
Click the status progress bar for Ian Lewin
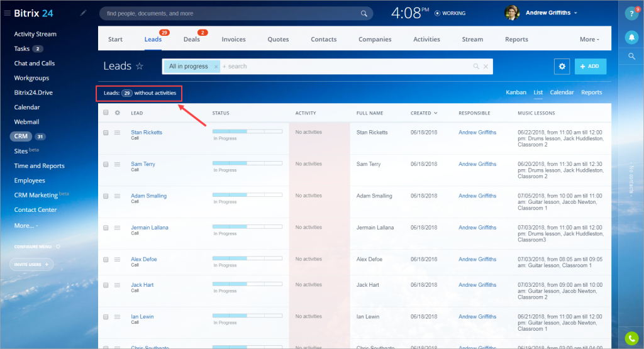click(247, 316)
